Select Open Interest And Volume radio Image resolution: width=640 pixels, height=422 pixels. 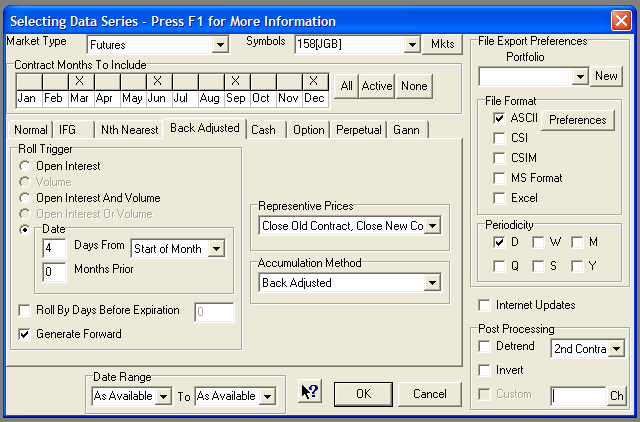point(25,198)
